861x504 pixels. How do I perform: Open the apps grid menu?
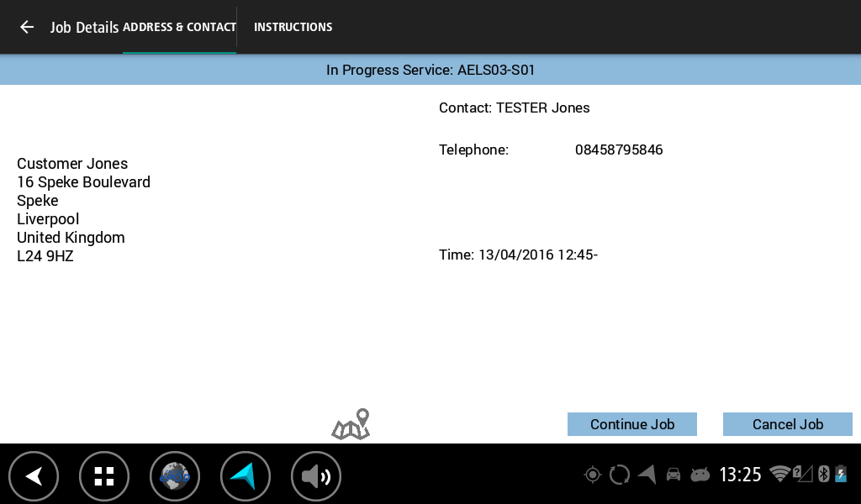pos(104,476)
